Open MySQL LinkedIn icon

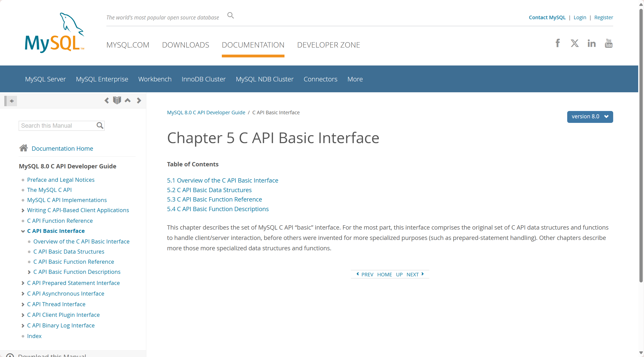pyautogui.click(x=591, y=43)
